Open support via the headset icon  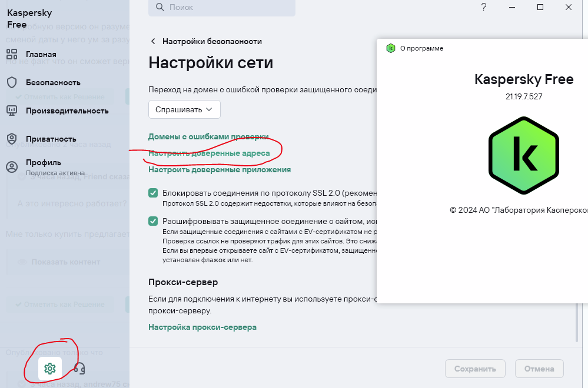[x=79, y=369]
